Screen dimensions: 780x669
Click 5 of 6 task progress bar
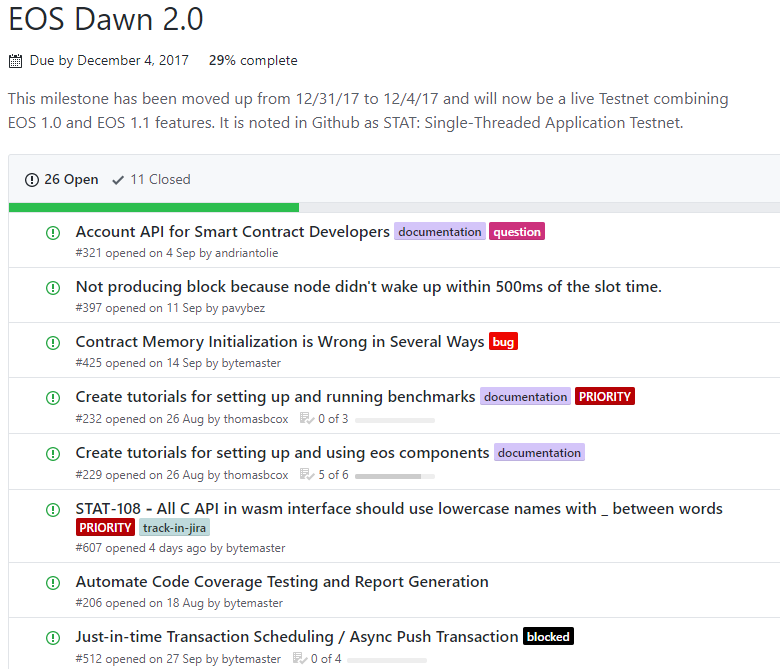[394, 476]
